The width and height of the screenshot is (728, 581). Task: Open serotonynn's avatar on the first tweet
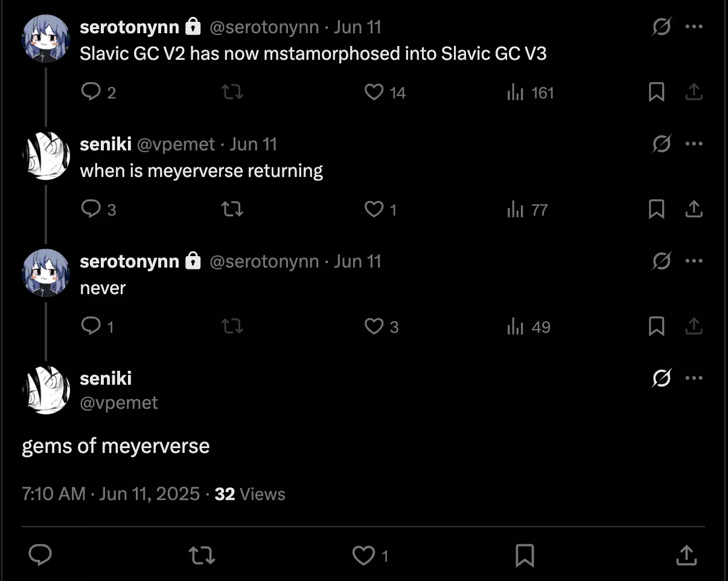point(46,39)
